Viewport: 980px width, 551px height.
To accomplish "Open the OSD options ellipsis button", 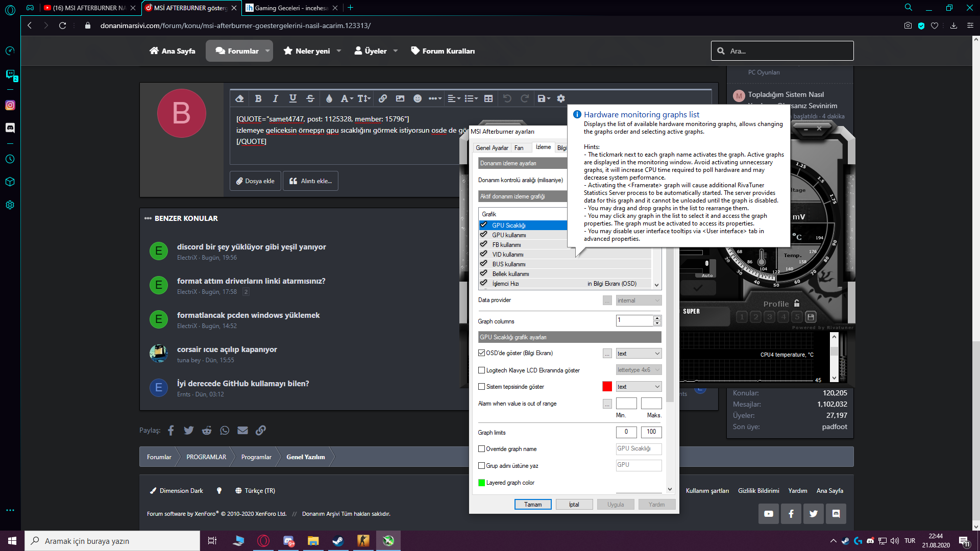I will point(607,354).
